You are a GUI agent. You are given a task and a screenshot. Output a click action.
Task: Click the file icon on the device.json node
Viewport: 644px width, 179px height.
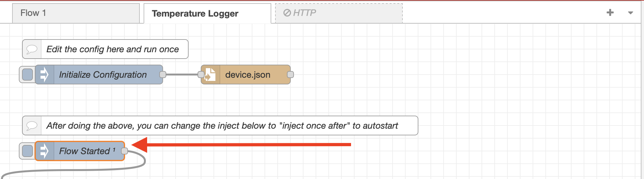(x=210, y=75)
